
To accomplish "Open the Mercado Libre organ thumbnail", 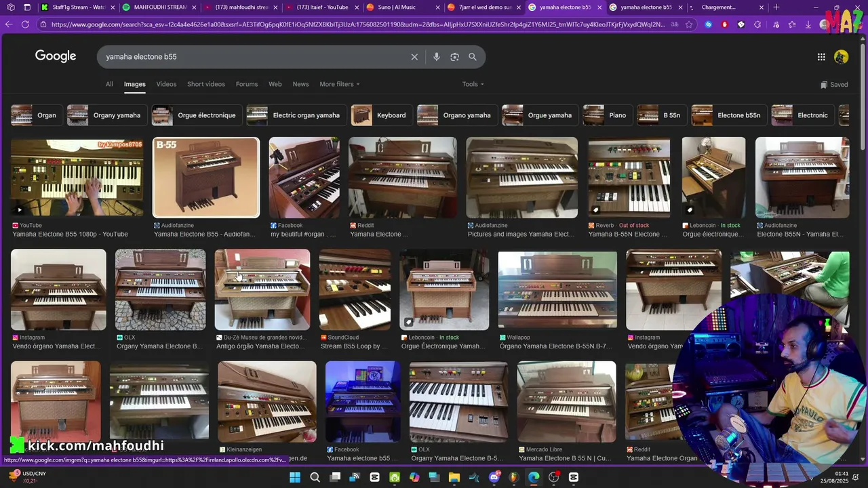I will 567,402.
